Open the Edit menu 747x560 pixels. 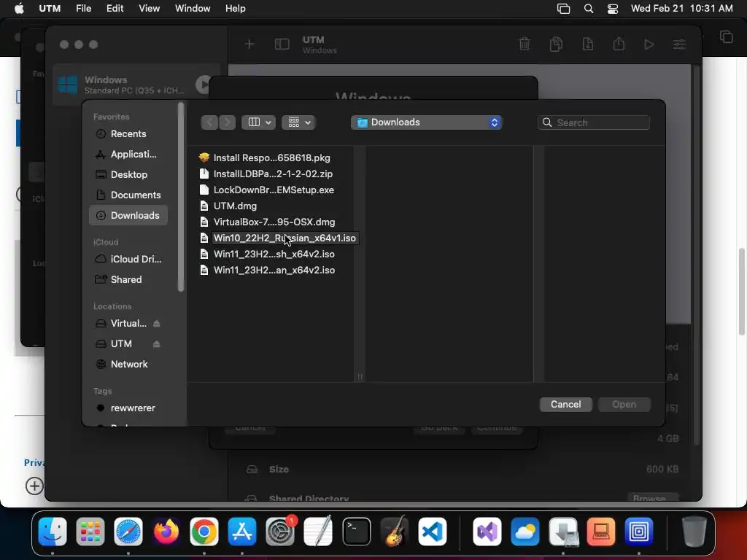click(115, 9)
